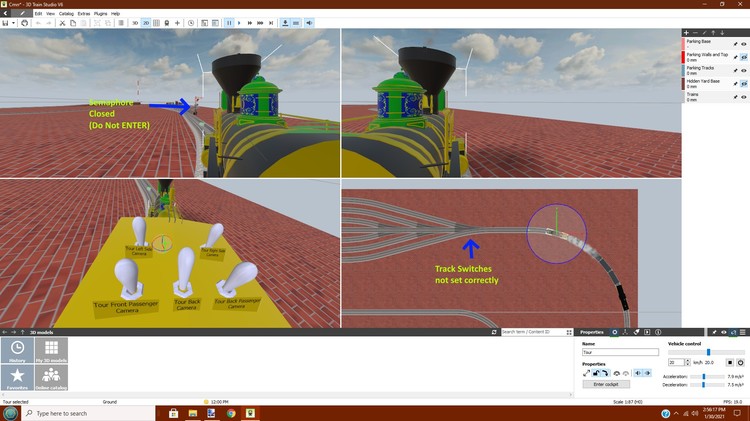The image size is (750, 421).
Task: Click the split-view grid icon
Action: pyautogui.click(x=156, y=23)
